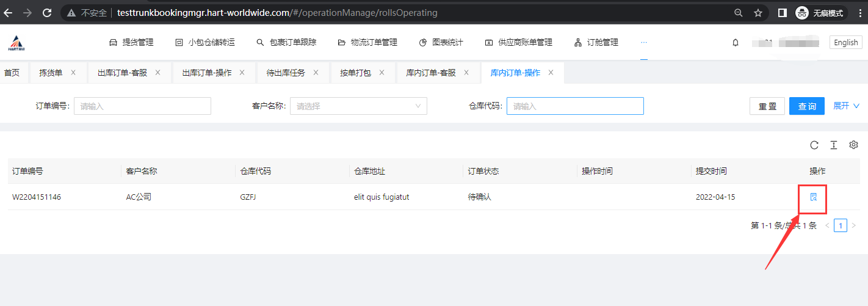This screenshot has height=306, width=868.
Task: Select page 1 in pagination
Action: [x=840, y=225]
